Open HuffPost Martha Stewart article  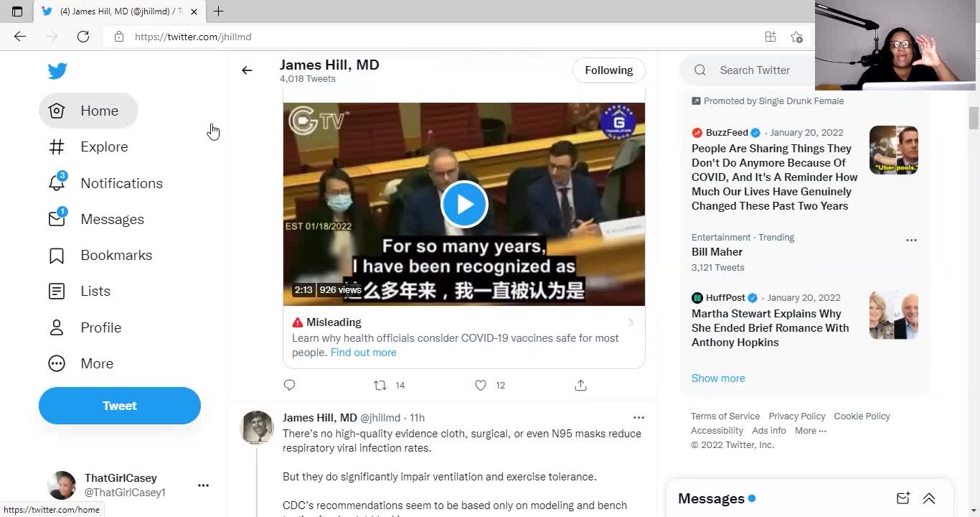[x=771, y=328]
